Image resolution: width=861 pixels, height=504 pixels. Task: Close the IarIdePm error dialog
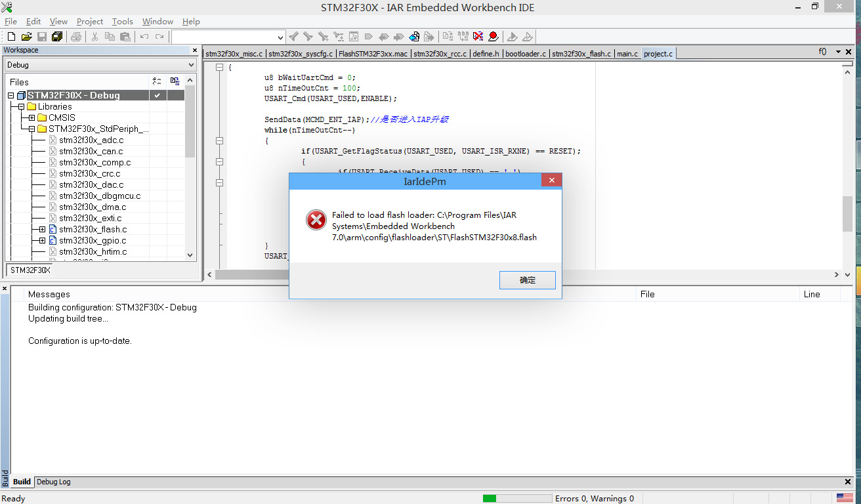pos(551,180)
